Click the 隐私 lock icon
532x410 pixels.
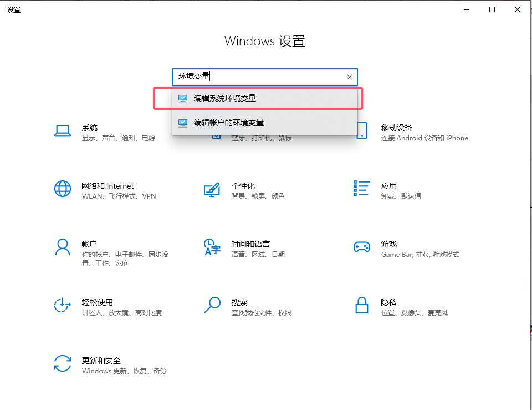[x=362, y=305]
